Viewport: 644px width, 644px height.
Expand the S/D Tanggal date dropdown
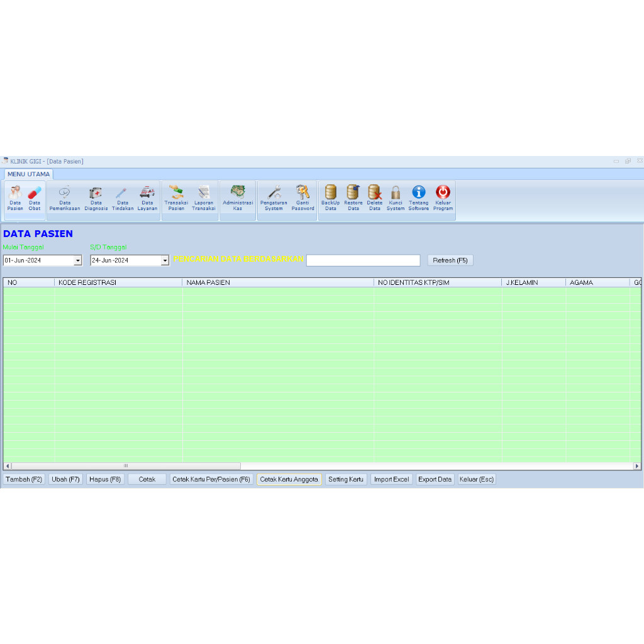point(165,260)
